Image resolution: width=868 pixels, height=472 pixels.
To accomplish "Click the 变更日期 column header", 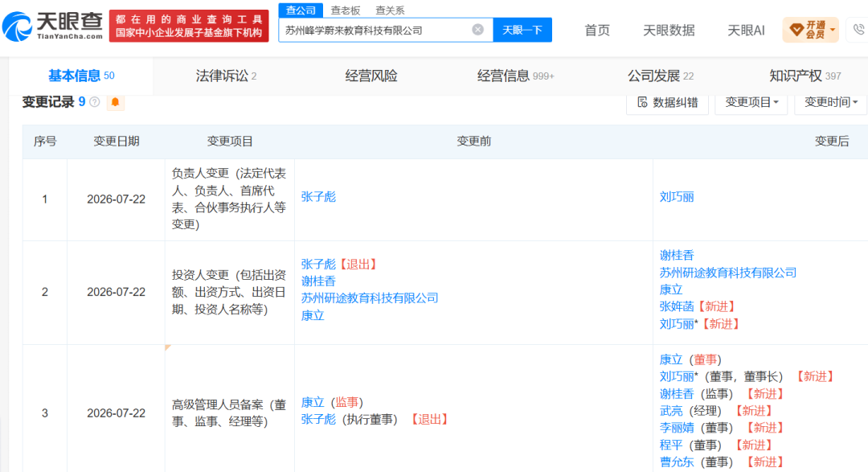I will (117, 142).
